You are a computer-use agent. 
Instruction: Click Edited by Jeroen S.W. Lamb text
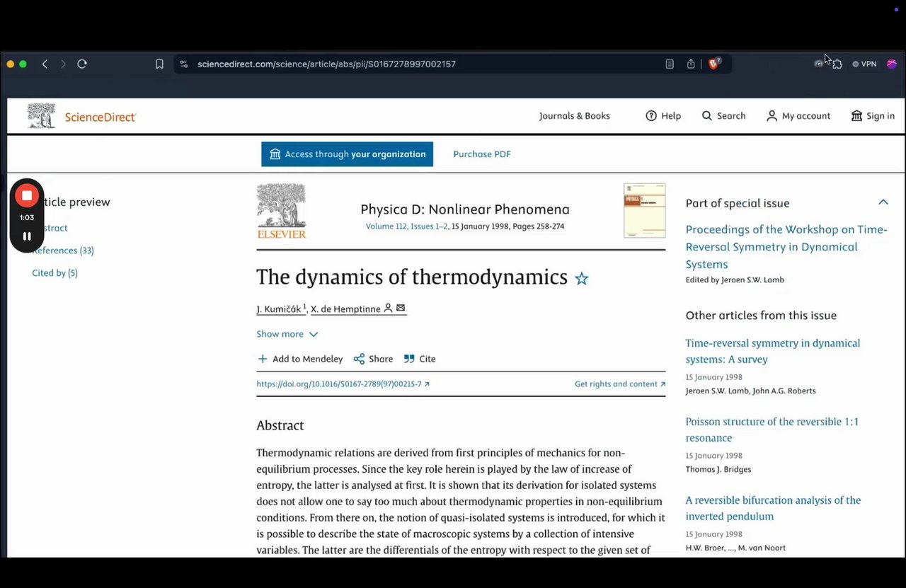(x=735, y=279)
